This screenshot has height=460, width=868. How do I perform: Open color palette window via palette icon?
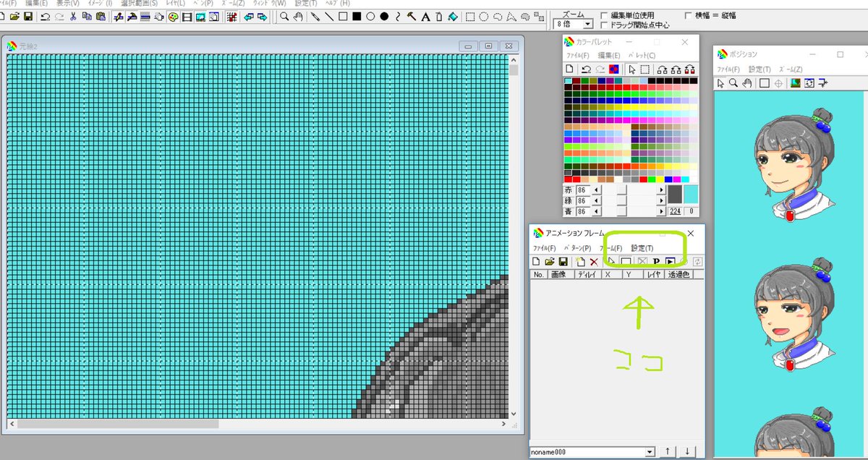[x=174, y=16]
